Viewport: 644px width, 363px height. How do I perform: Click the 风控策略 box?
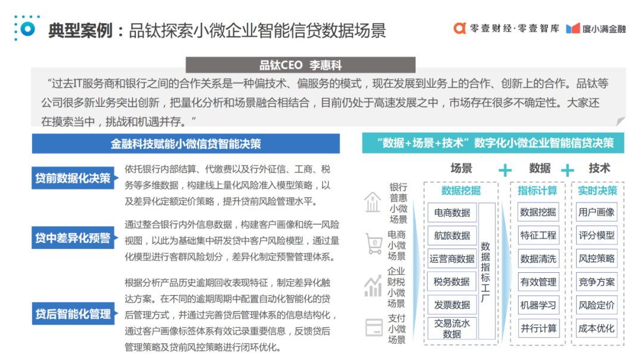click(x=596, y=259)
